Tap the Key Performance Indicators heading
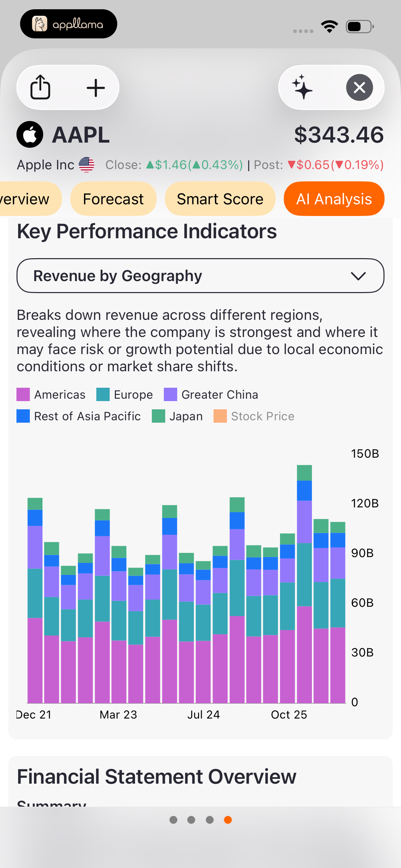This screenshot has height=868, width=401. pos(147,231)
